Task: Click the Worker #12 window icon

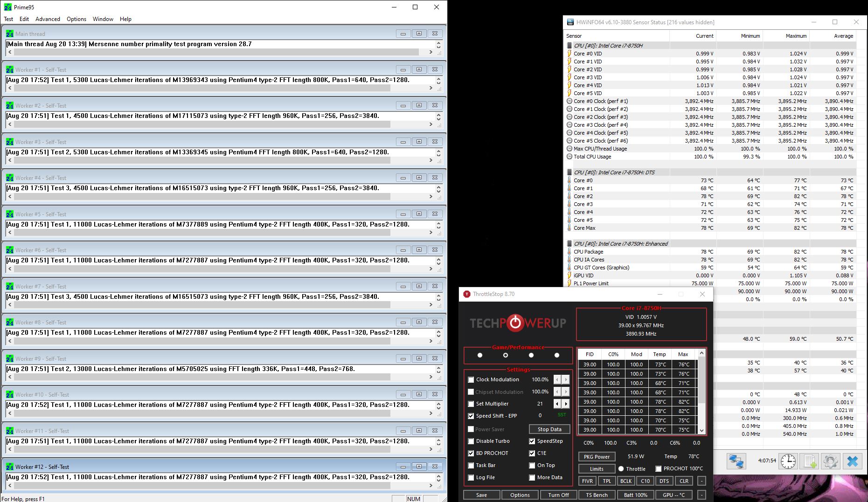Action: tap(9, 467)
